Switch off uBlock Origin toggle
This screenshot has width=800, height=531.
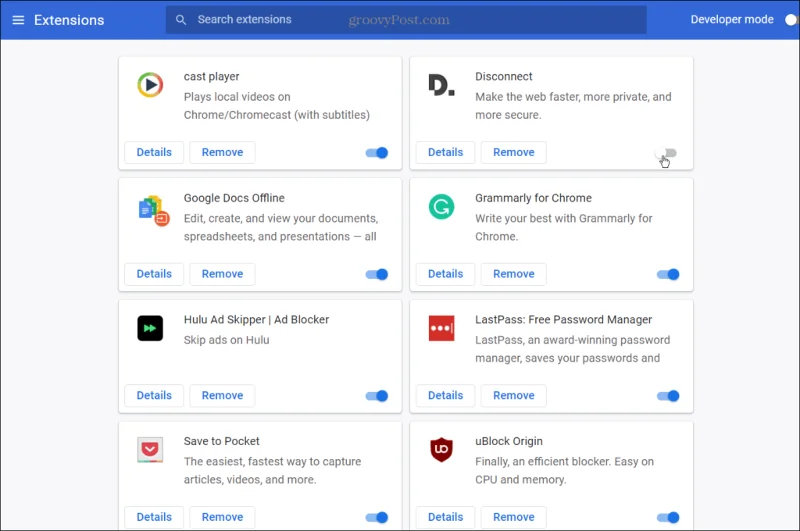coord(668,517)
